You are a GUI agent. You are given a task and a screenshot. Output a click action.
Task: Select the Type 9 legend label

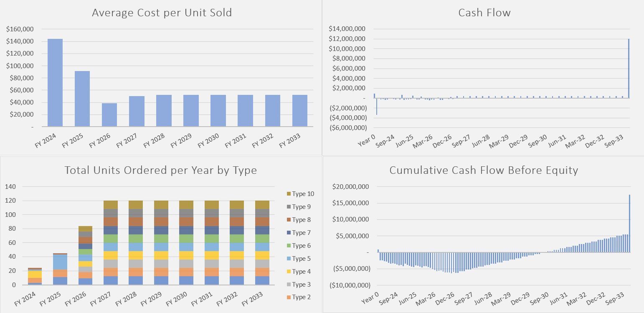tap(301, 207)
